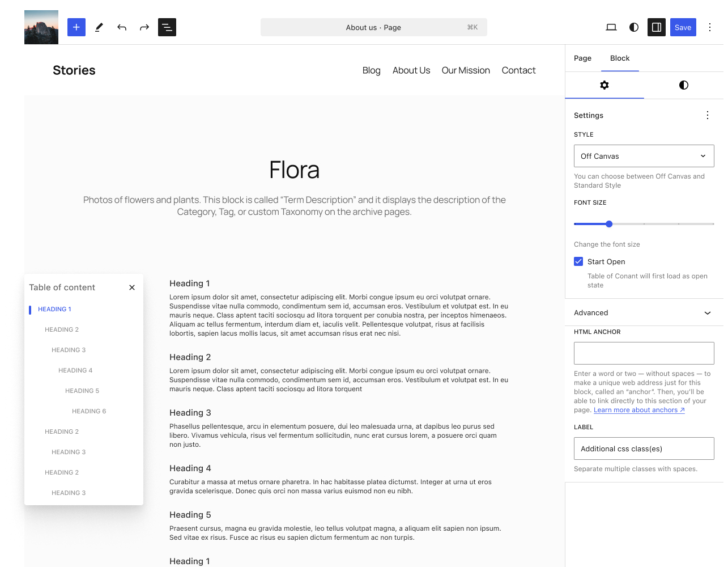The width and height of the screenshot is (728, 567).
Task: Open Learn more about anchors link
Action: click(639, 410)
